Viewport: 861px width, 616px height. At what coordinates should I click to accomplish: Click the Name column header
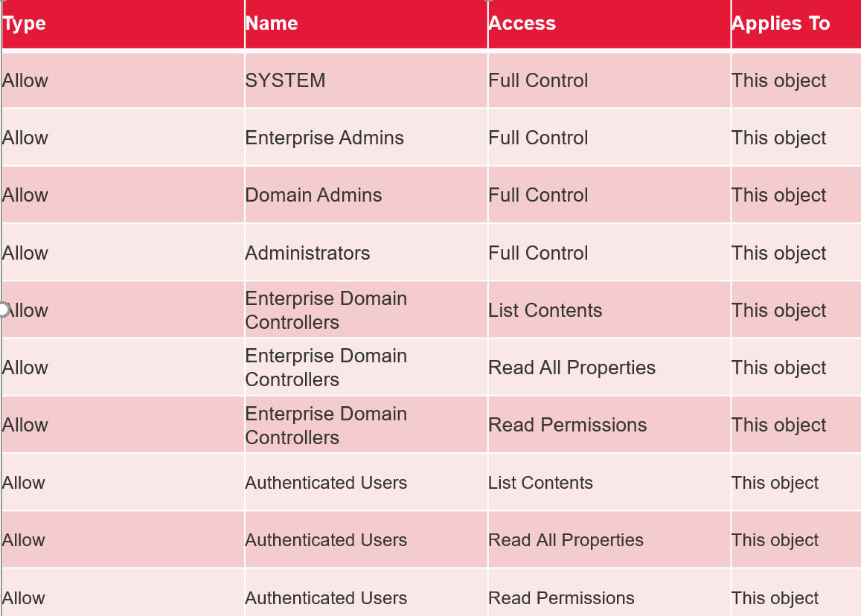272,24
